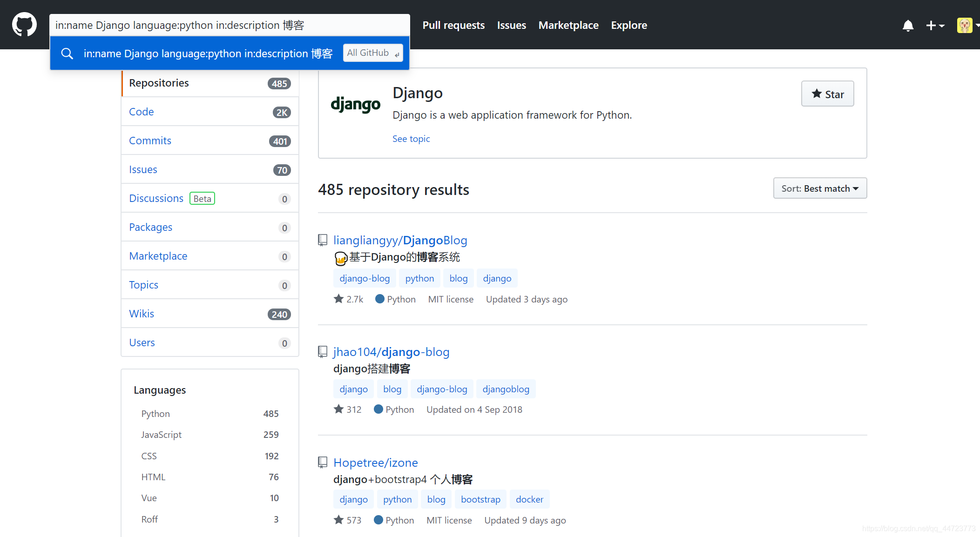
Task: Click bootstrap tag under Hopetree/izone
Action: pos(480,499)
